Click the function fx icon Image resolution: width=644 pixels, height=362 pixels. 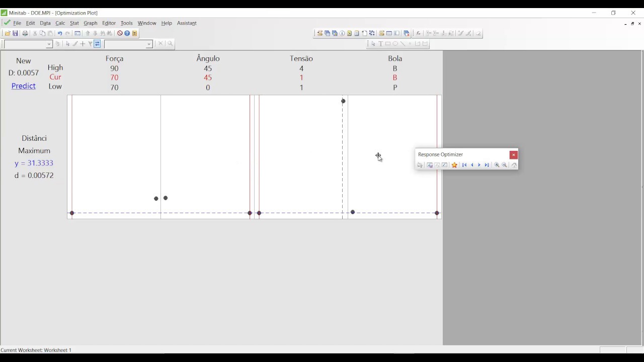point(418,33)
